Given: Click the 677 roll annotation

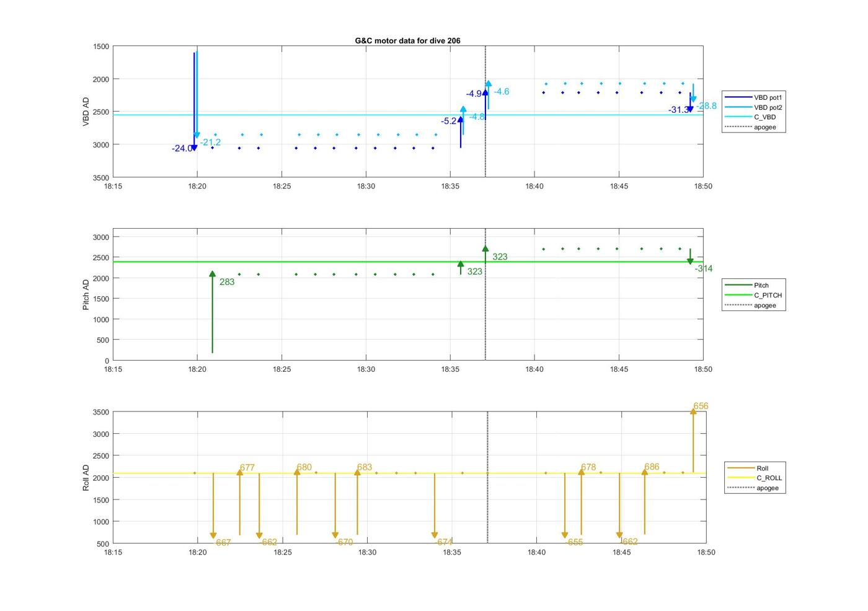Looking at the screenshot, I should tap(247, 468).
